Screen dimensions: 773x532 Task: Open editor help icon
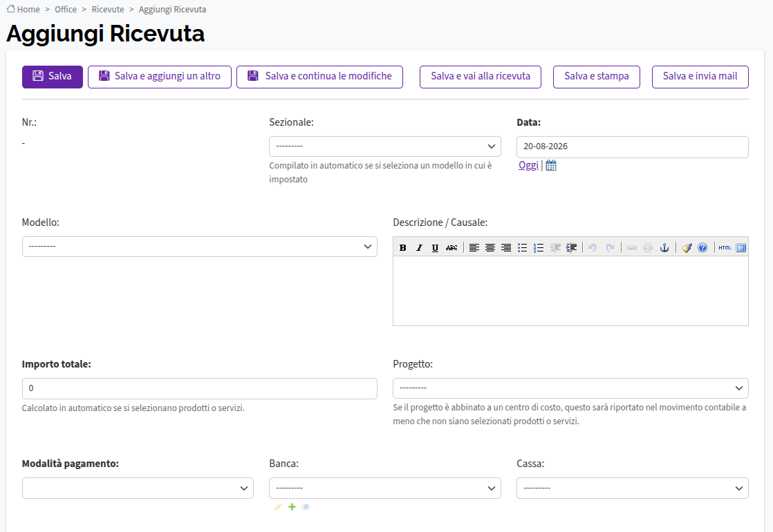click(702, 248)
